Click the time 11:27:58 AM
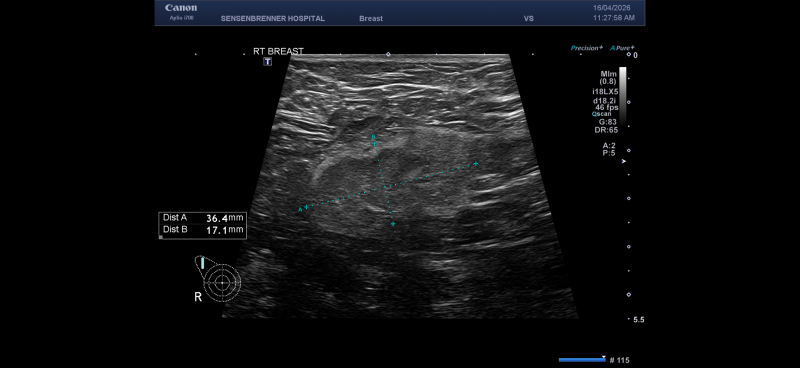 click(614, 18)
